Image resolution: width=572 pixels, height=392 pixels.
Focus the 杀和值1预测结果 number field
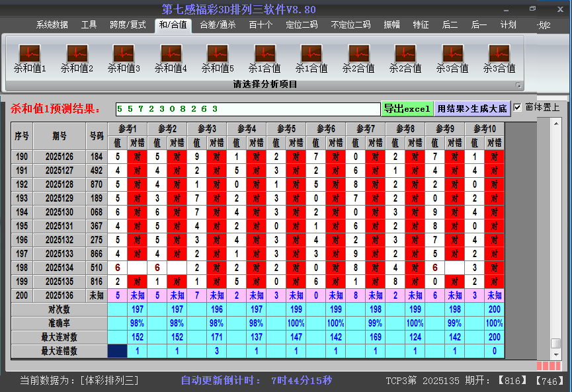248,109
